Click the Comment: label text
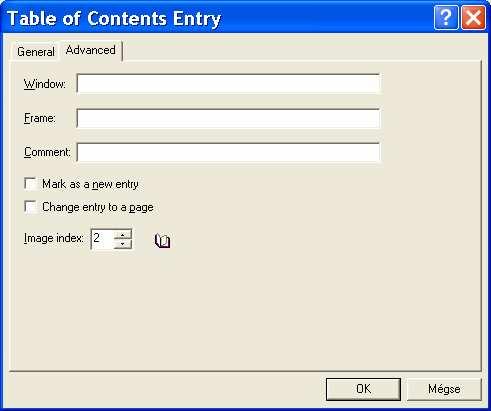Screen dimensions: 491x411 pyautogui.click(x=47, y=152)
